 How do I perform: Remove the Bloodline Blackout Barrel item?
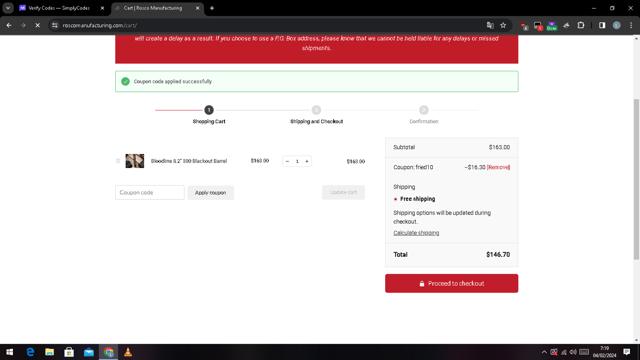118,161
